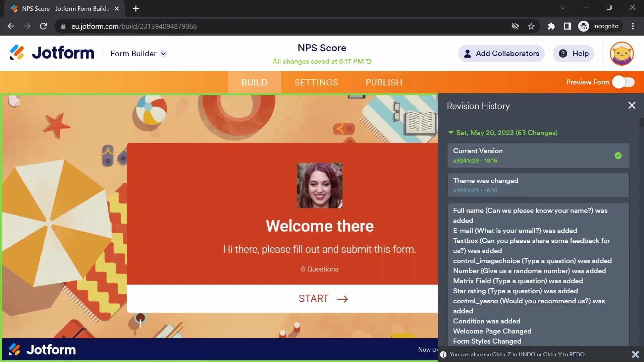Viewport: 644px width, 362px height.
Task: Dismiss the Ctrl+Z undo tip notification
Action: 636,354
